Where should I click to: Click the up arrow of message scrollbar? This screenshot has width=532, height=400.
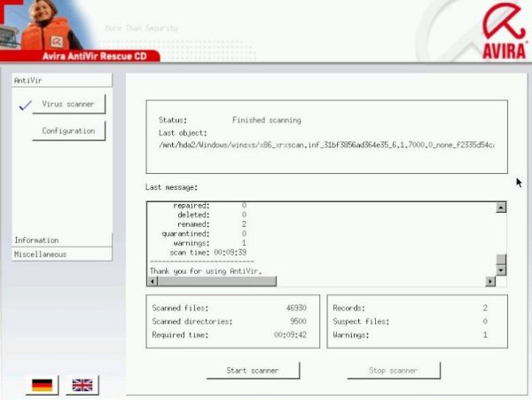pos(501,208)
